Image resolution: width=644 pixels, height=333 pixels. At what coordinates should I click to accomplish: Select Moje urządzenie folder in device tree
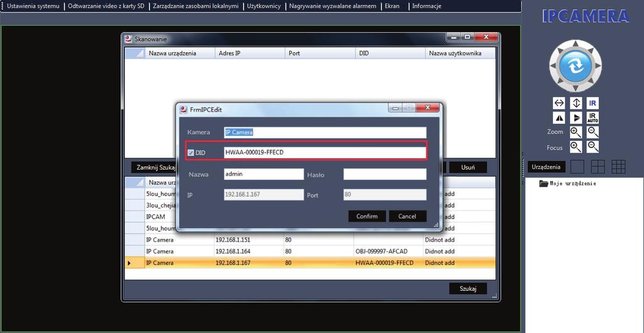pos(568,183)
